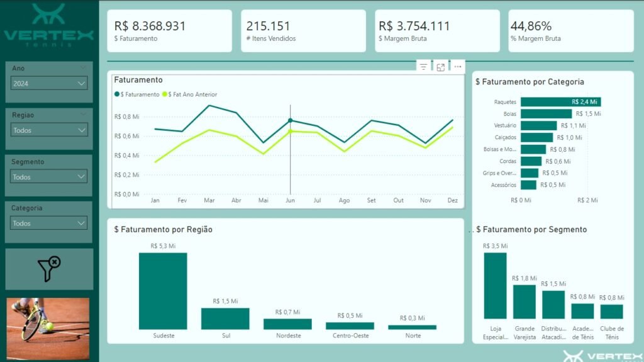Viewport: 644px width, 362px height.
Task: Click the Loja Especializada segment bar
Action: (495, 286)
